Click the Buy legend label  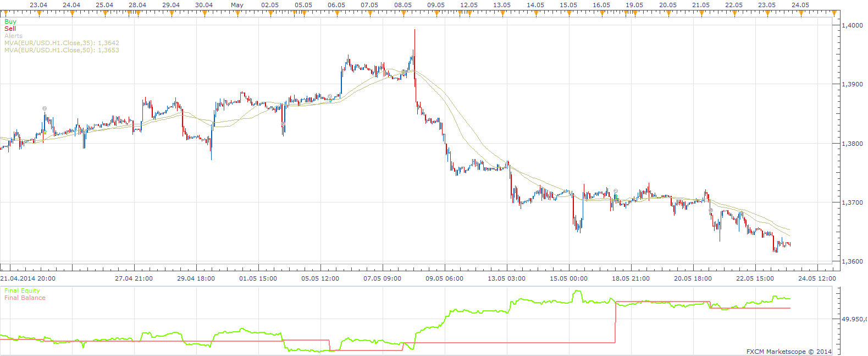pos(10,21)
